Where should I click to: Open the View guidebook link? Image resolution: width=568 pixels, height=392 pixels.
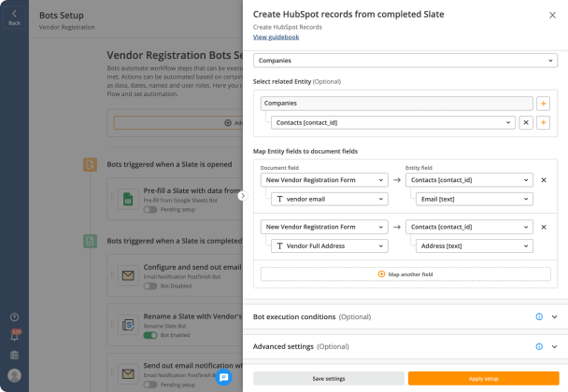(x=276, y=37)
